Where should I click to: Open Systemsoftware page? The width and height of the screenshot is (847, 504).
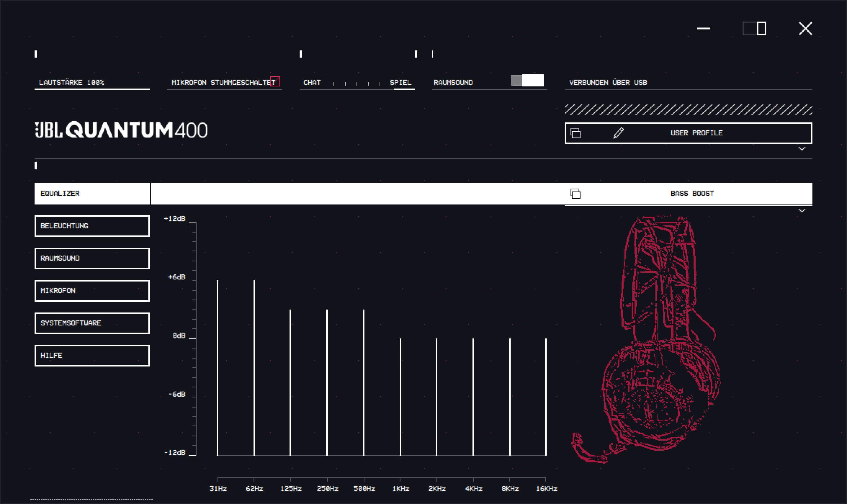coord(92,323)
